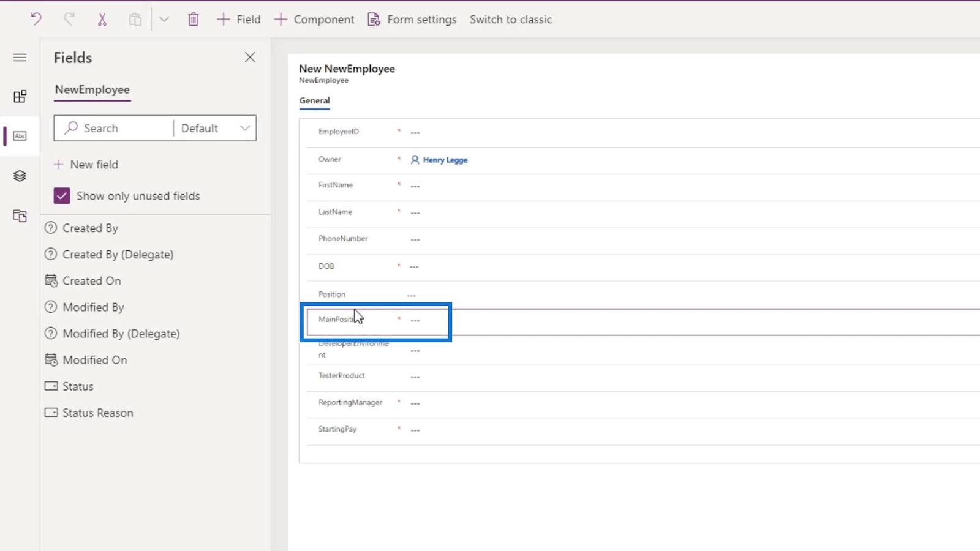
Task: Click the Field button in toolbar
Action: click(x=238, y=19)
